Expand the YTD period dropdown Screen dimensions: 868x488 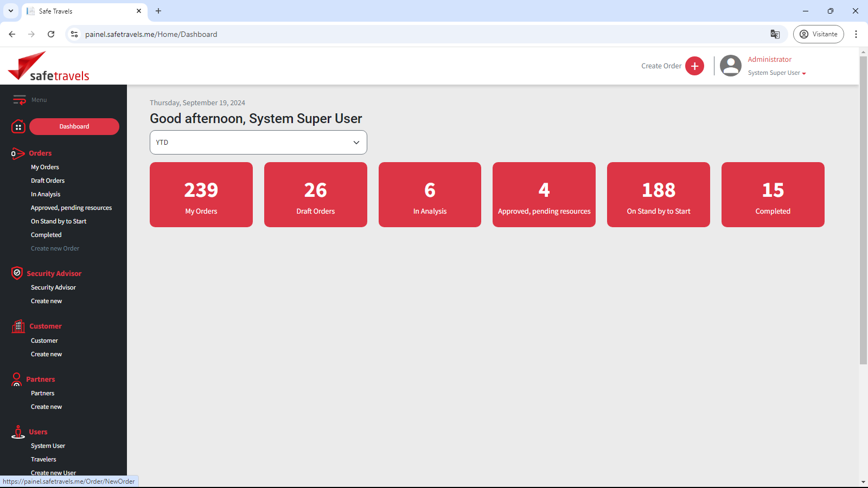[x=258, y=143]
